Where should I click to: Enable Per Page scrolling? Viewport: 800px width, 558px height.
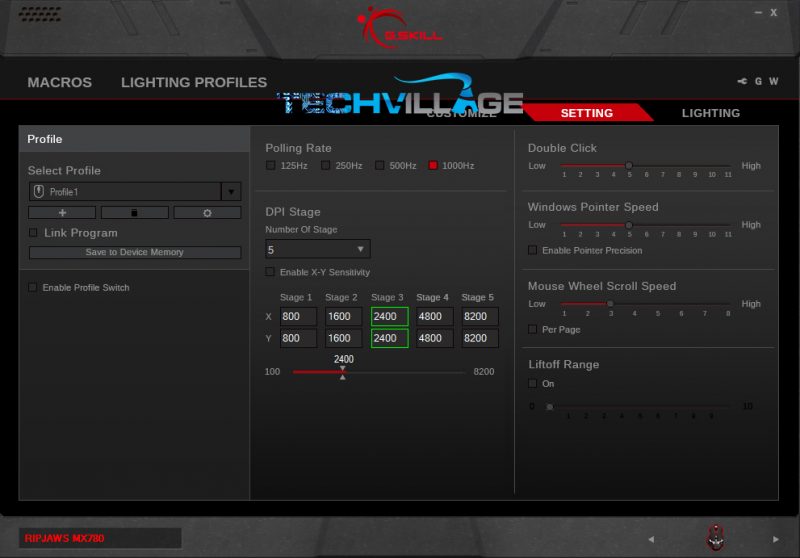point(533,329)
